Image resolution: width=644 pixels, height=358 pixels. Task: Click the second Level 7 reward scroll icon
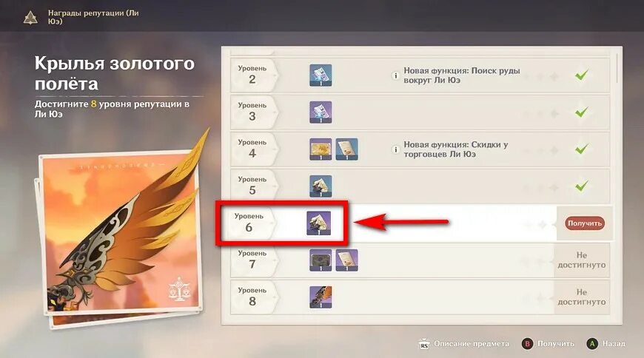click(x=346, y=260)
